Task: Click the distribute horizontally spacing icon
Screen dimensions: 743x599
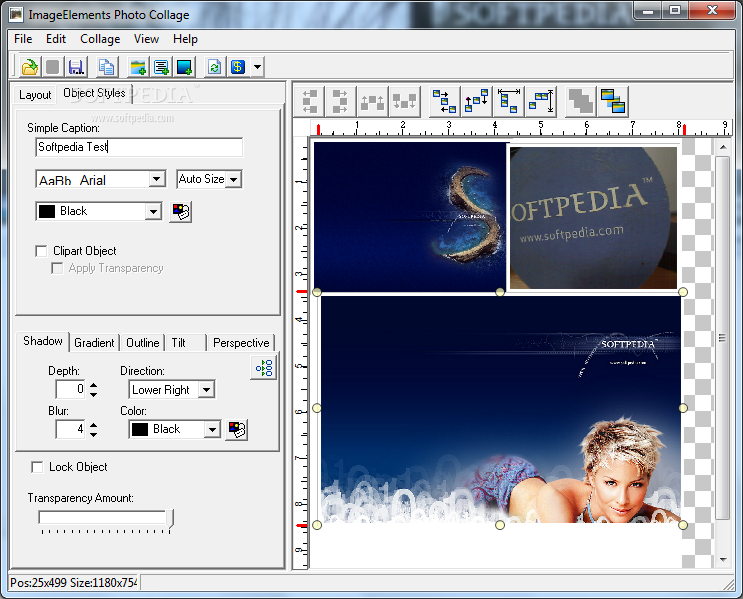Action: [x=444, y=101]
